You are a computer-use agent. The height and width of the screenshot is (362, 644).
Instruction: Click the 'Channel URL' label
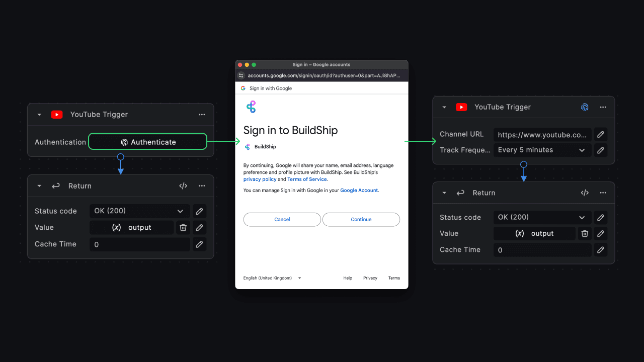462,134
